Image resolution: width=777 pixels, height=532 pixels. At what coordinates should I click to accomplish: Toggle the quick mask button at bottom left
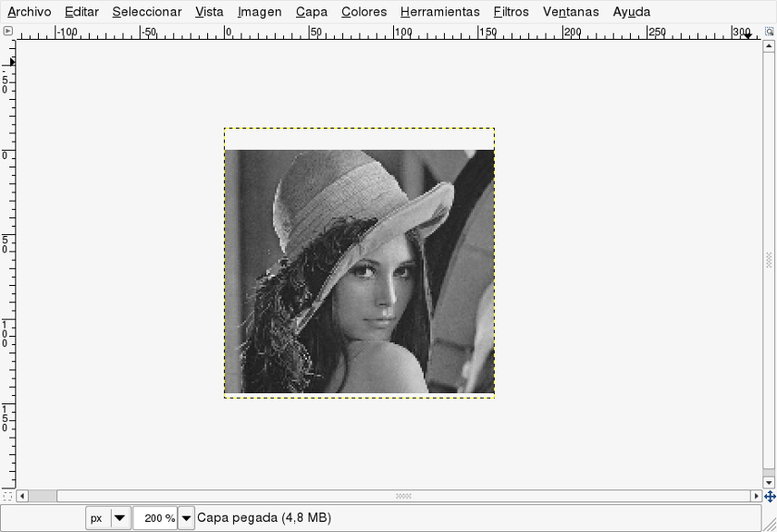[x=7, y=496]
